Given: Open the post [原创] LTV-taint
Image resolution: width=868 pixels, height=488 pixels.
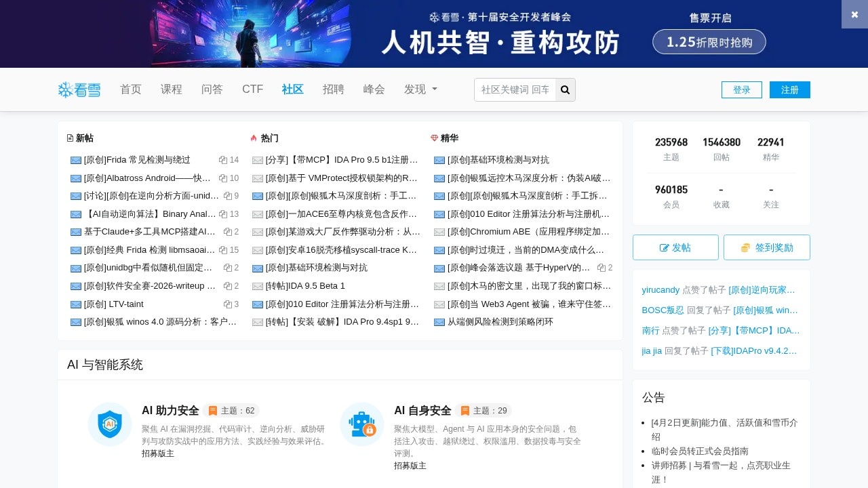Looking at the screenshot, I should pos(114,304).
